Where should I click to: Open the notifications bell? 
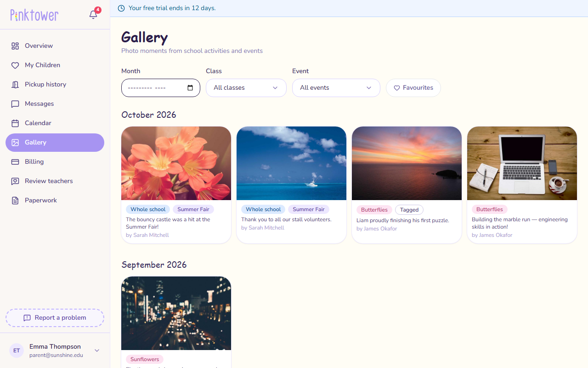pos(93,15)
